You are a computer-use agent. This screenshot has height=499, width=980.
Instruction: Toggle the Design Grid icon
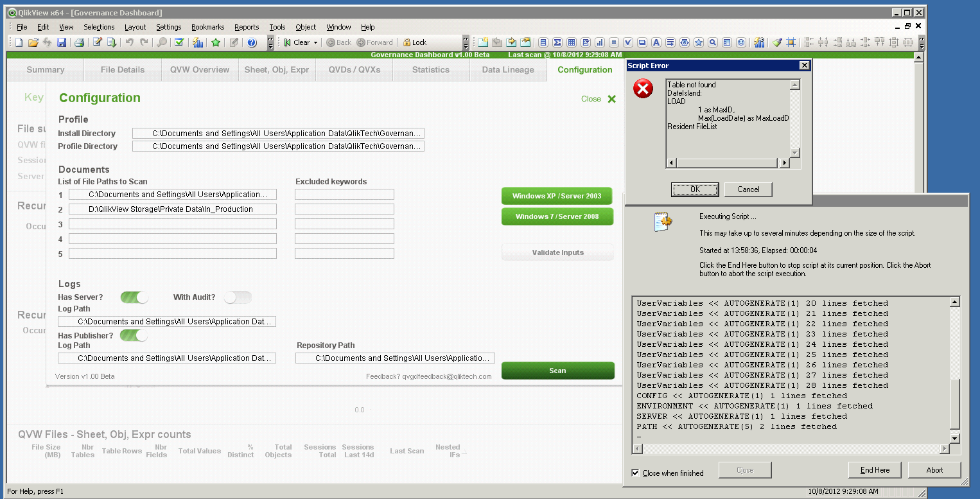click(791, 42)
